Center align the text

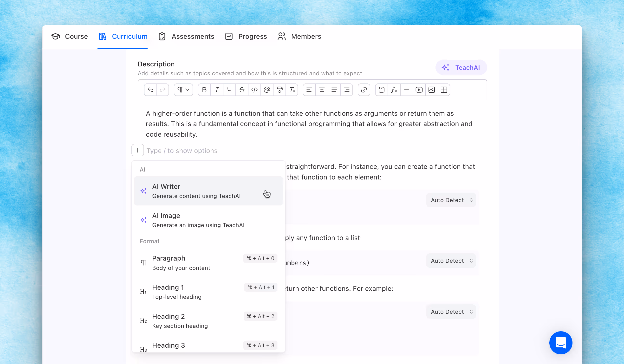click(322, 90)
